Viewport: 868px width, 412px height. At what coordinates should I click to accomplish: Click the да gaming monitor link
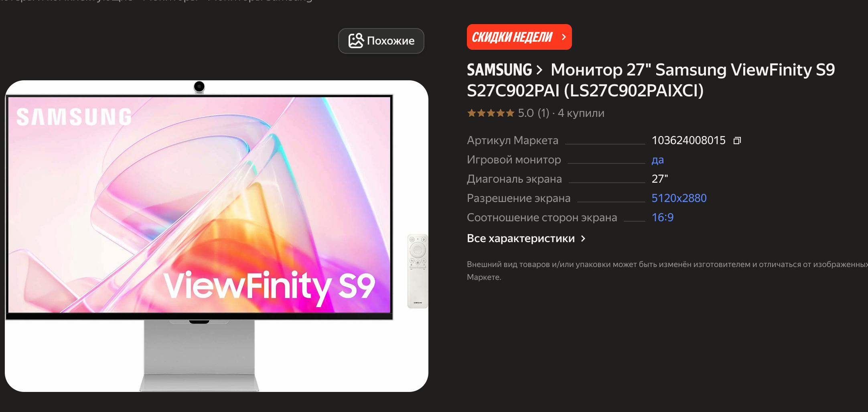(657, 160)
